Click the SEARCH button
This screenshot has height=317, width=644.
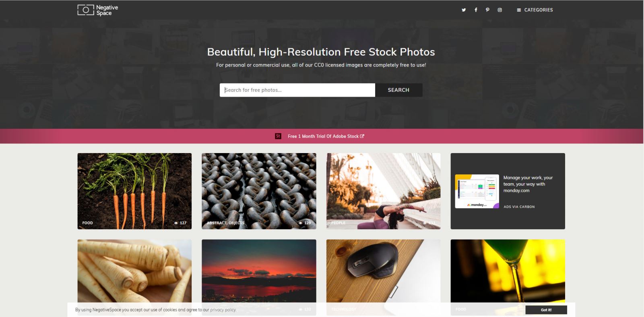(398, 90)
